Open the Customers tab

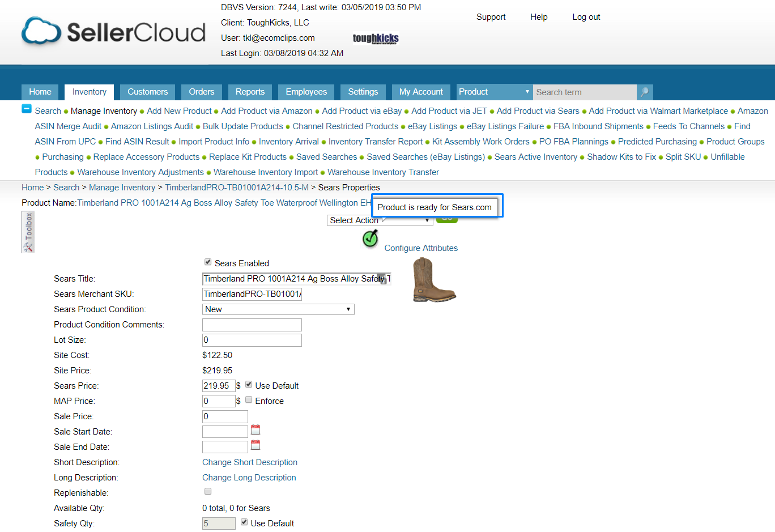pos(148,92)
